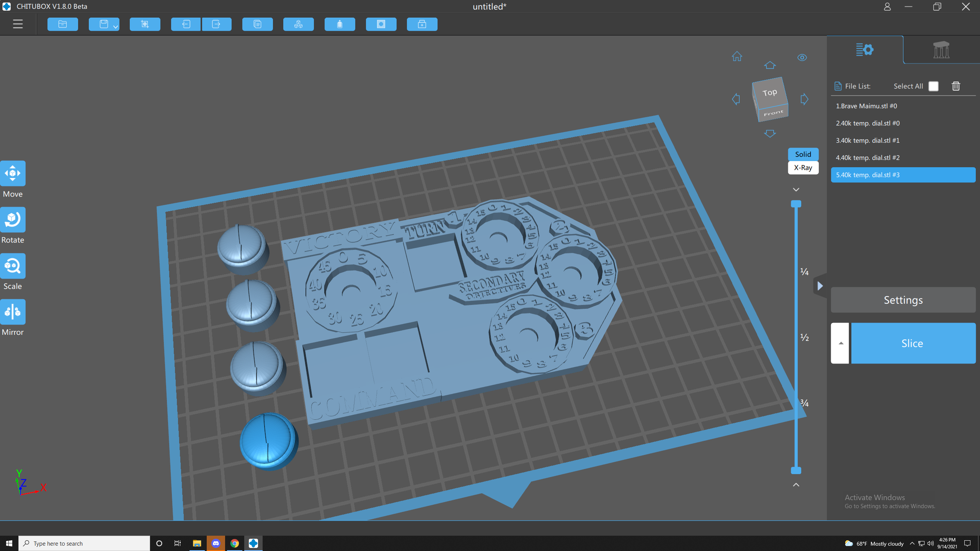Switch render mode to X-Ray
The image size is (980, 551).
click(803, 168)
